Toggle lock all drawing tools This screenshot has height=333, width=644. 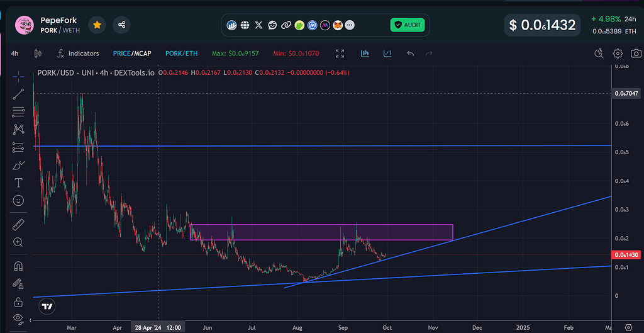coord(19,302)
